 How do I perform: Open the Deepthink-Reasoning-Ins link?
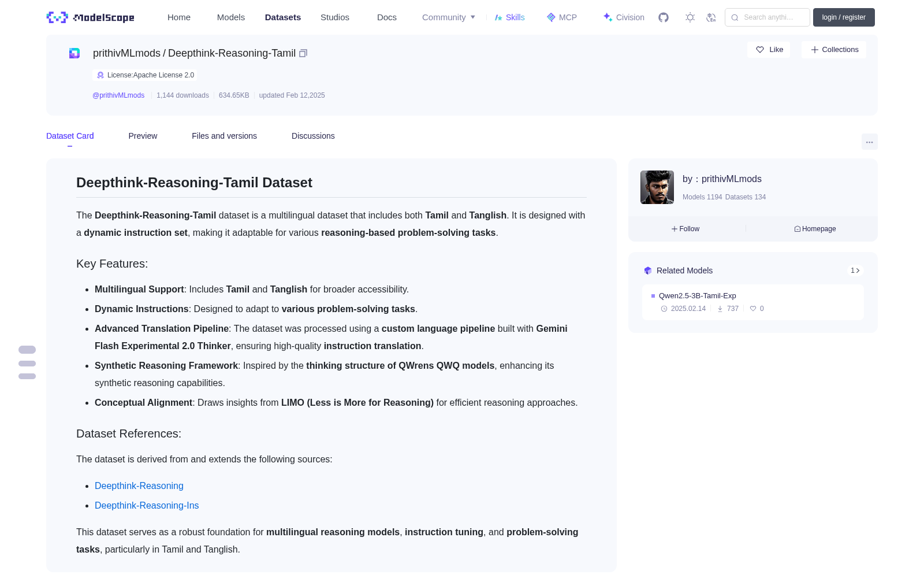pos(147,505)
